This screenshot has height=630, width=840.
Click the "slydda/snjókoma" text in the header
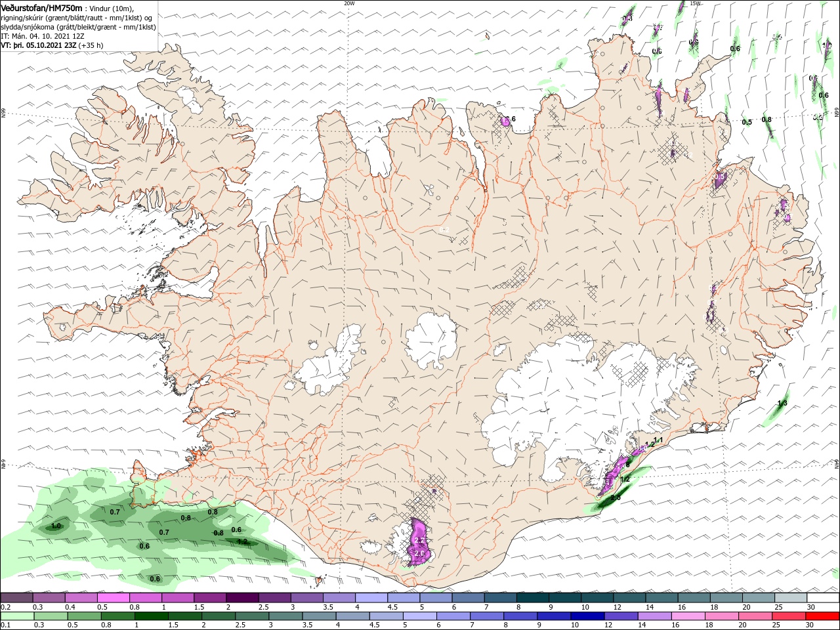tap(28, 28)
